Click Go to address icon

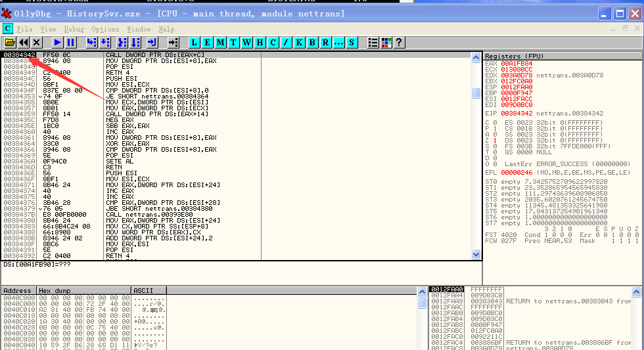pos(173,42)
